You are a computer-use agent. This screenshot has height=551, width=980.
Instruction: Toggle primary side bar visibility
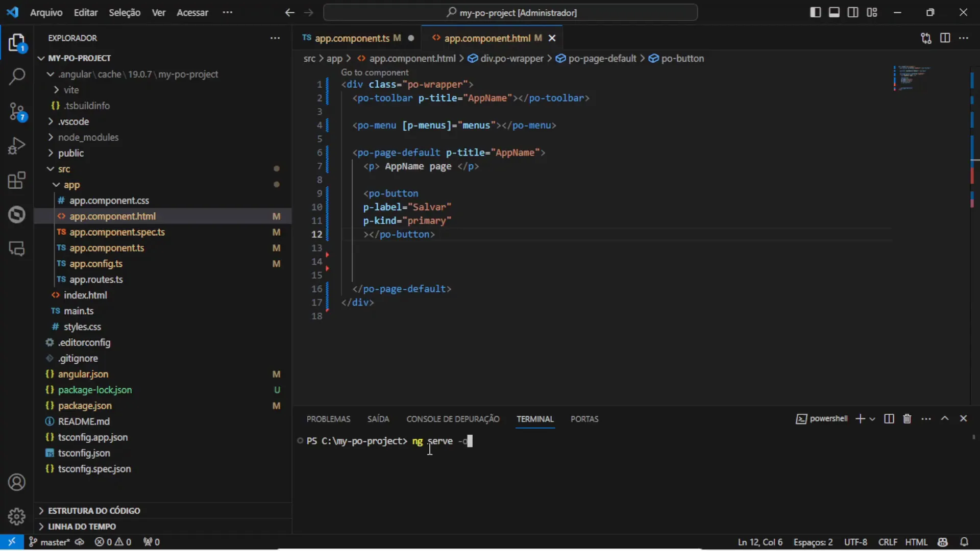(x=815, y=12)
